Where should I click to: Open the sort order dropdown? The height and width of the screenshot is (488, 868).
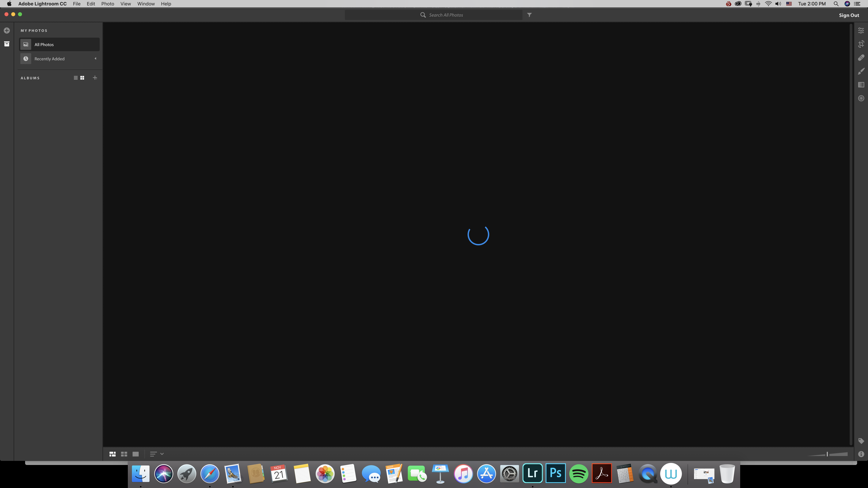[x=157, y=454]
